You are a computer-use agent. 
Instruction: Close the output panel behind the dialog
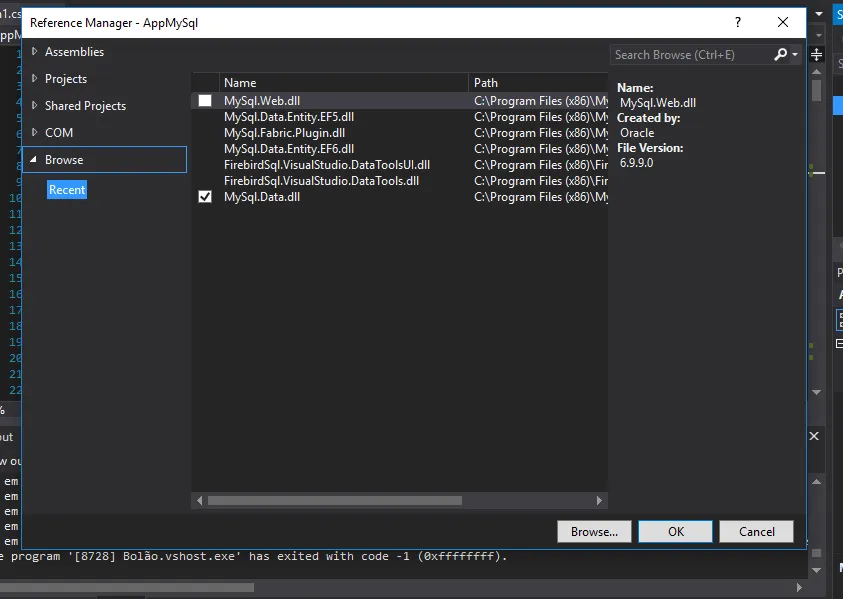pyautogui.click(x=814, y=437)
